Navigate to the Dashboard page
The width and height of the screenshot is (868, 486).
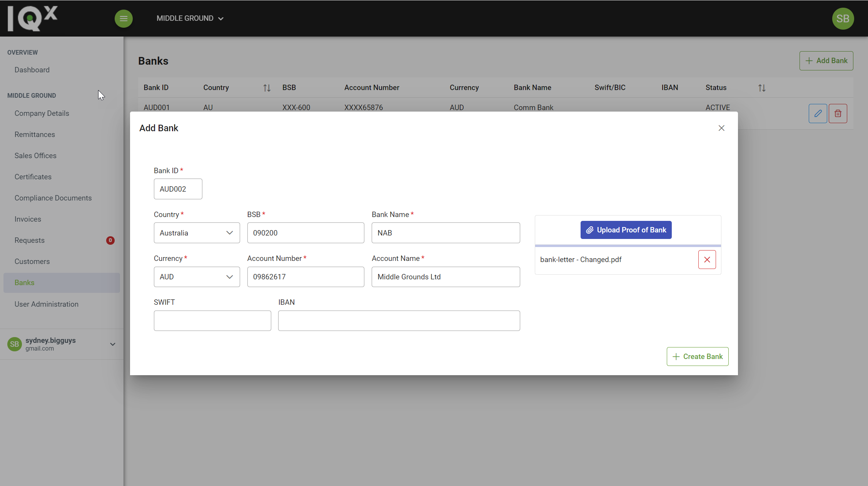(x=32, y=70)
